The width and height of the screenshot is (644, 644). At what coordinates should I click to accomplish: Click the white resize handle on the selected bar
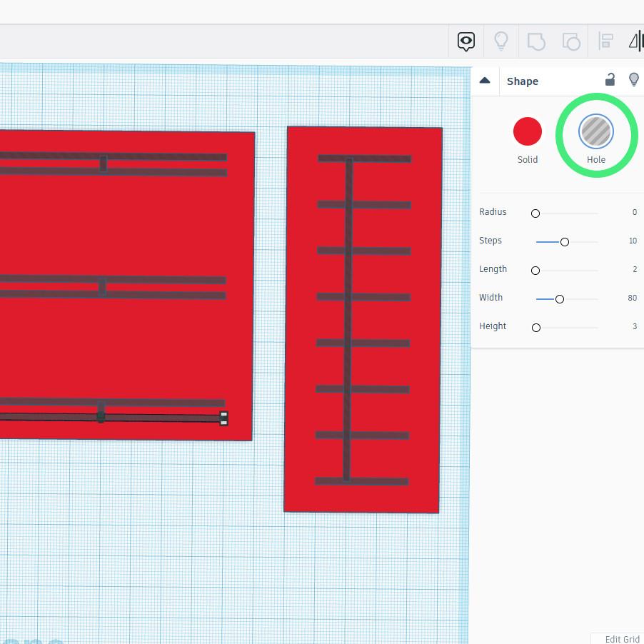tap(224, 418)
